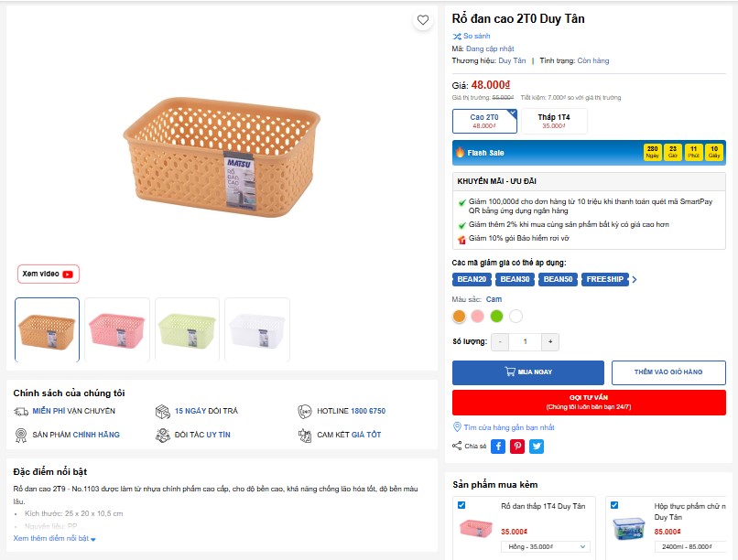Viewport: 738px width, 560px height.
Task: Select the pink basket thumbnail
Action: (x=117, y=329)
